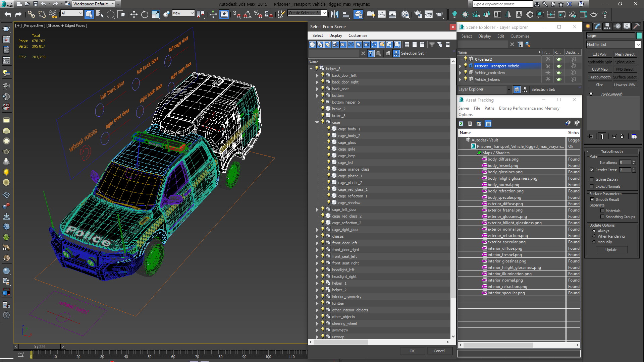Click object color swatch next to cage name
Screen dimensions: 644x362
639,36
